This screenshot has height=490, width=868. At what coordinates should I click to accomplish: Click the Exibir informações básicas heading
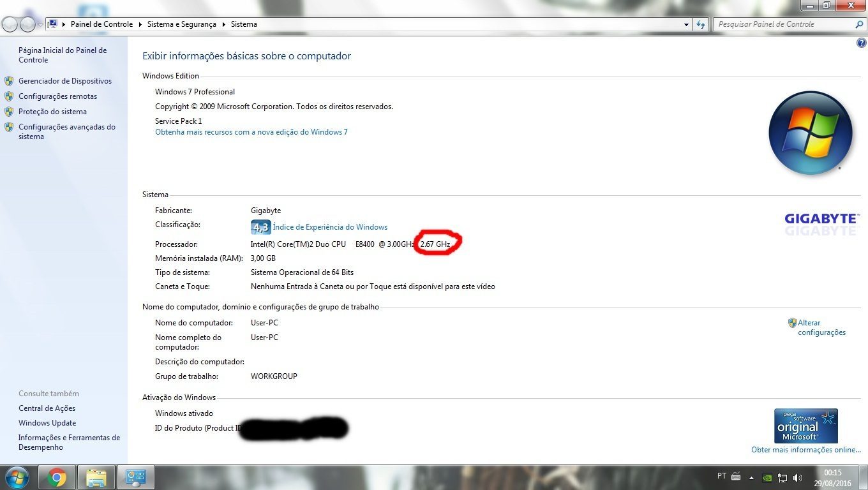247,56
